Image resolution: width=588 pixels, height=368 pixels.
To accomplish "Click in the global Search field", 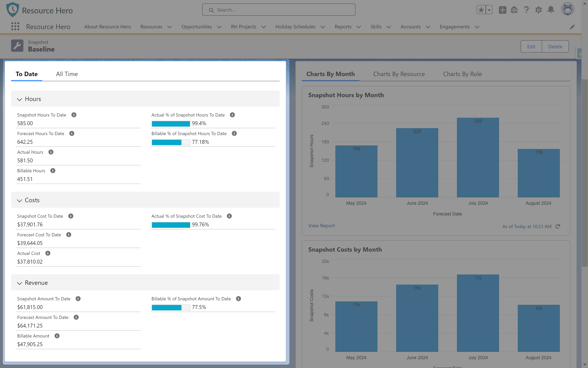I will pos(279,10).
